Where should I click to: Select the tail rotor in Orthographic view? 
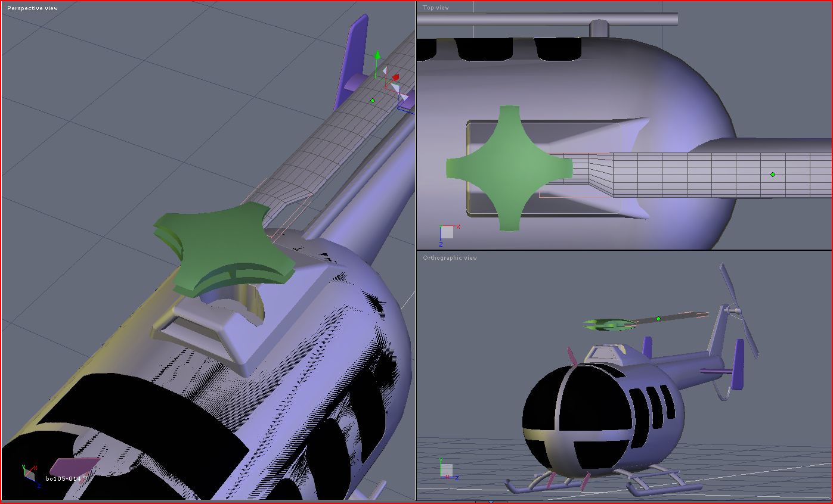(x=739, y=310)
